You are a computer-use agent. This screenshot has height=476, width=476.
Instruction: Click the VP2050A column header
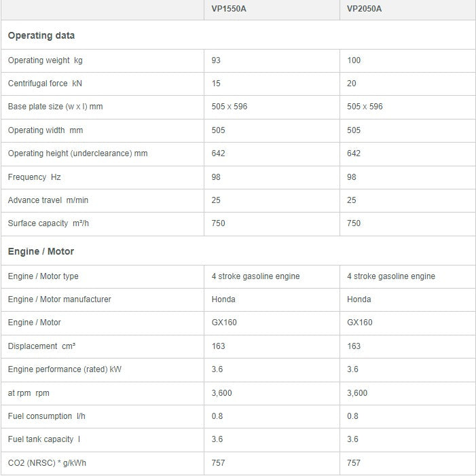pos(365,9)
